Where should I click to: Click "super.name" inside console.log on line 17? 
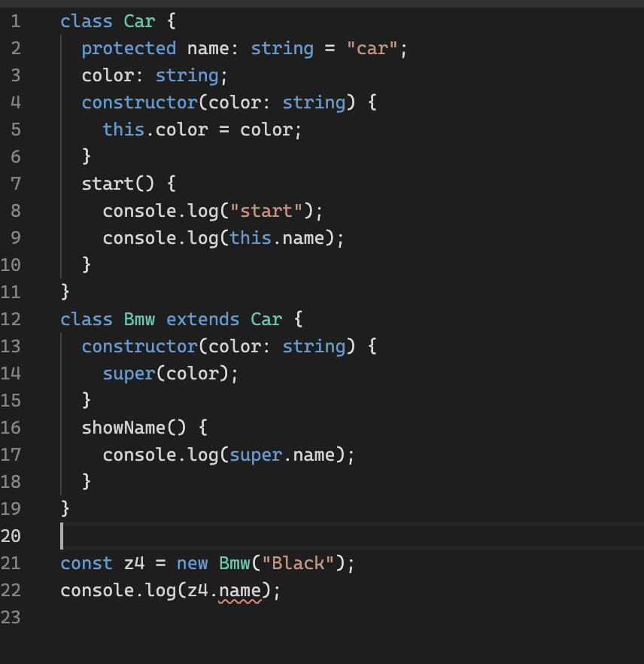pyautogui.click(x=282, y=455)
